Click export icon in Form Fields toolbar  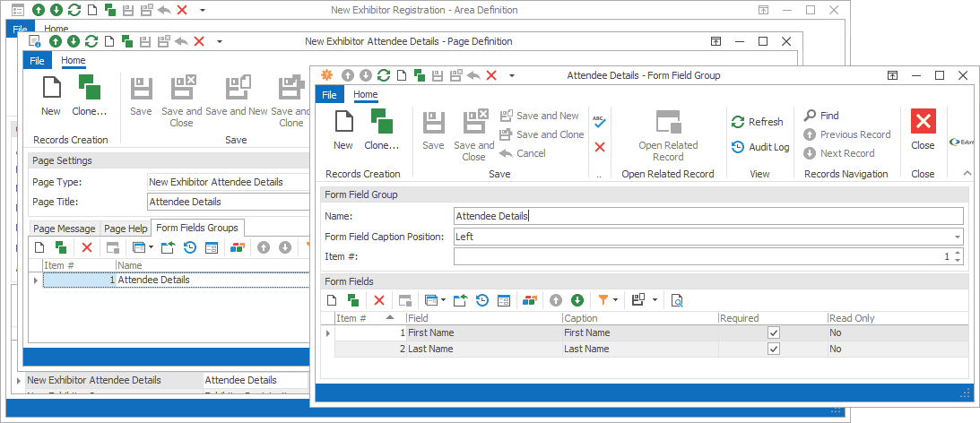(x=460, y=300)
